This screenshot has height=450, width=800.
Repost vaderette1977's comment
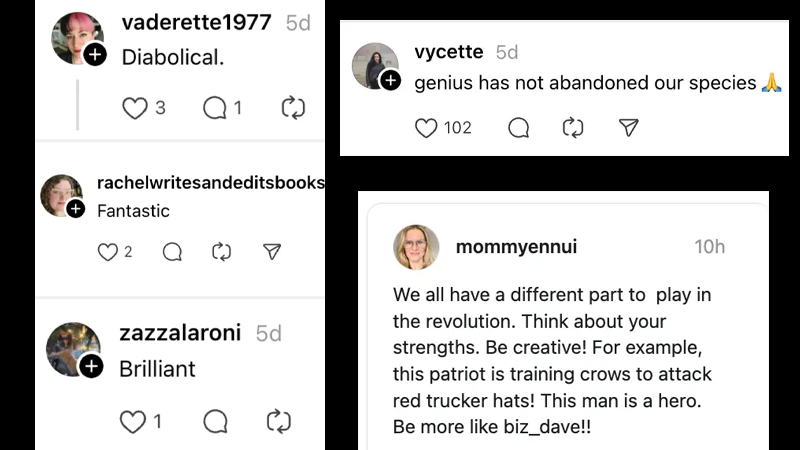tap(293, 108)
